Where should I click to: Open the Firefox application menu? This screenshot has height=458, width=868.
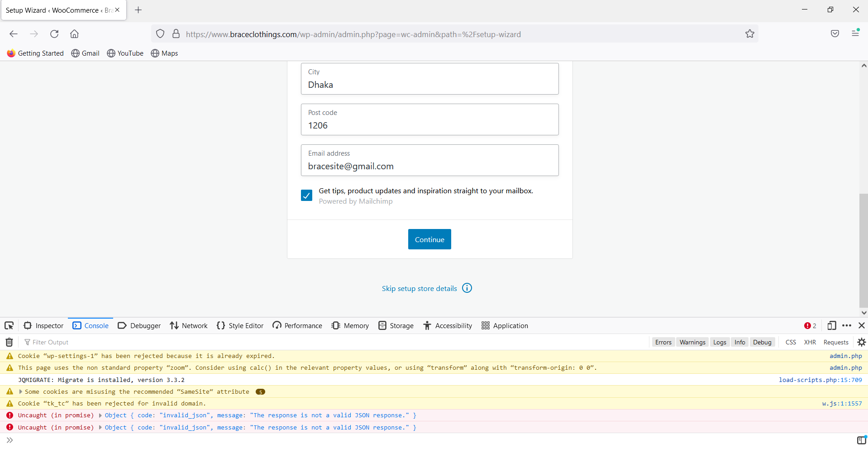855,33
